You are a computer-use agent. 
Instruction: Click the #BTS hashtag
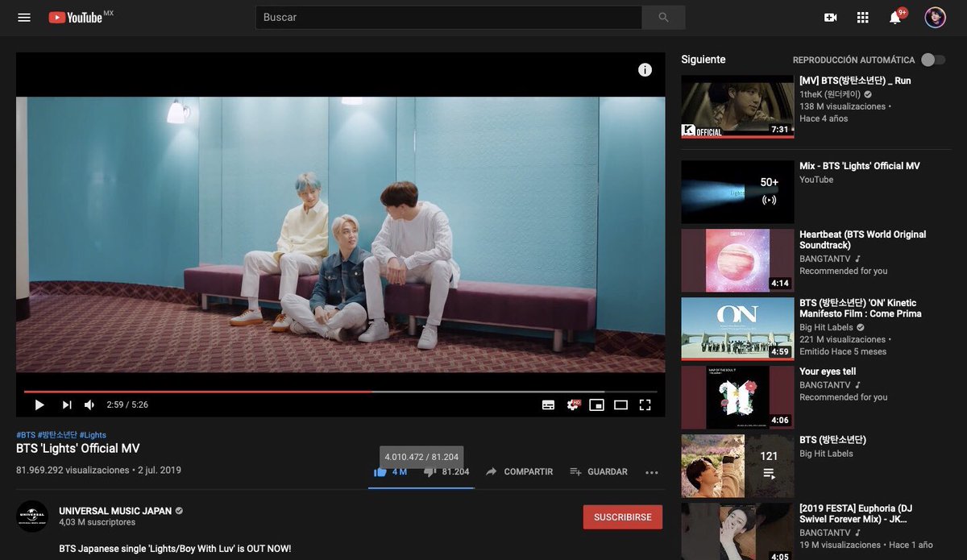(26, 435)
